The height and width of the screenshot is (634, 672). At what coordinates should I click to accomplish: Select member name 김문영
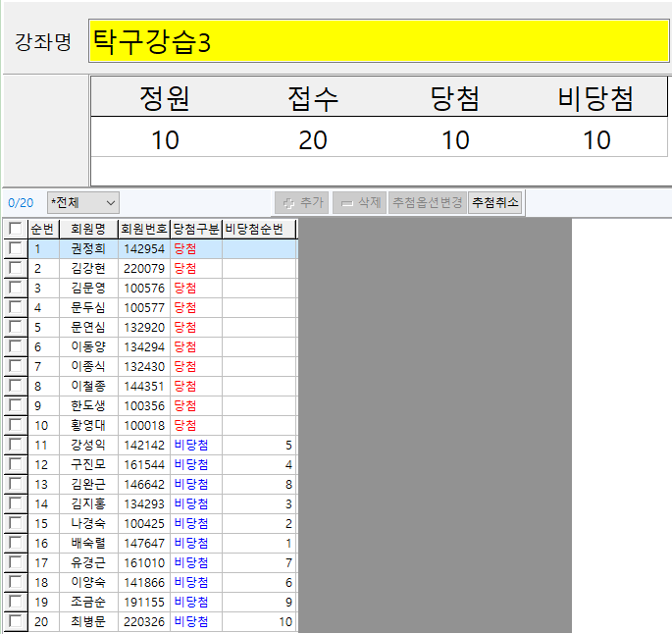point(88,288)
